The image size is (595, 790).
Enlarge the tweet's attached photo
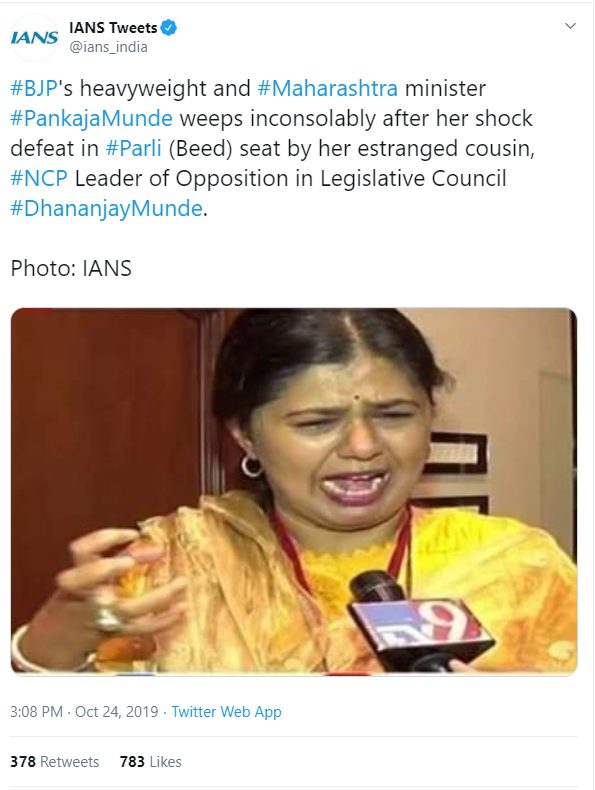pos(294,491)
